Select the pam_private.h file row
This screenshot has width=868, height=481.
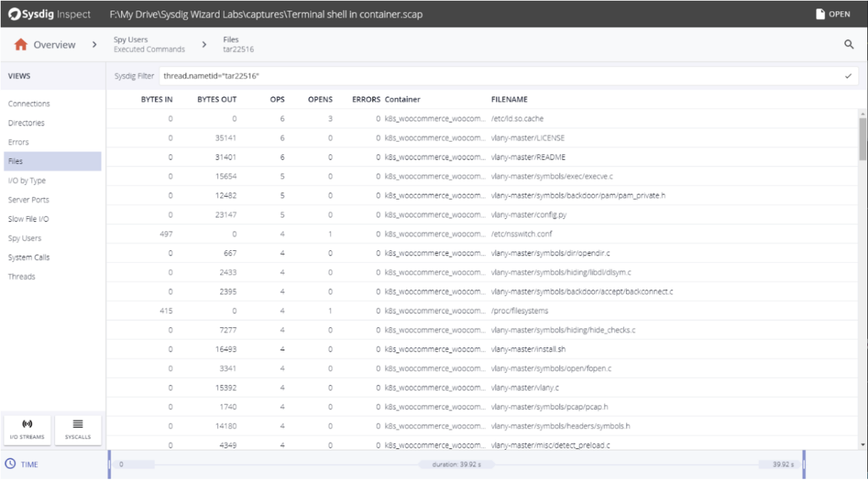481,196
